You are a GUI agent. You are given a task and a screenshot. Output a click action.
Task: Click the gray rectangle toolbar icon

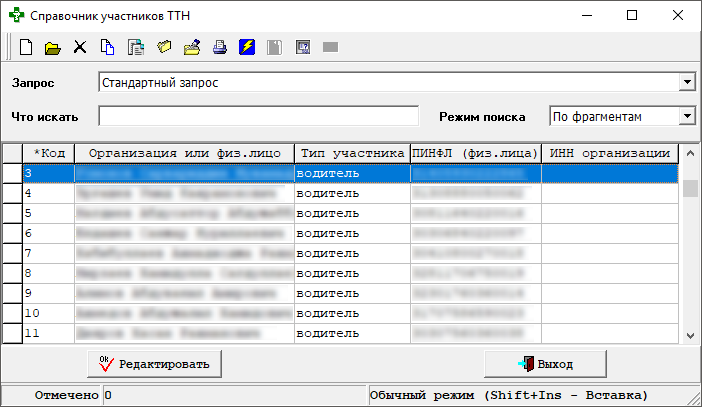pyautogui.click(x=330, y=47)
